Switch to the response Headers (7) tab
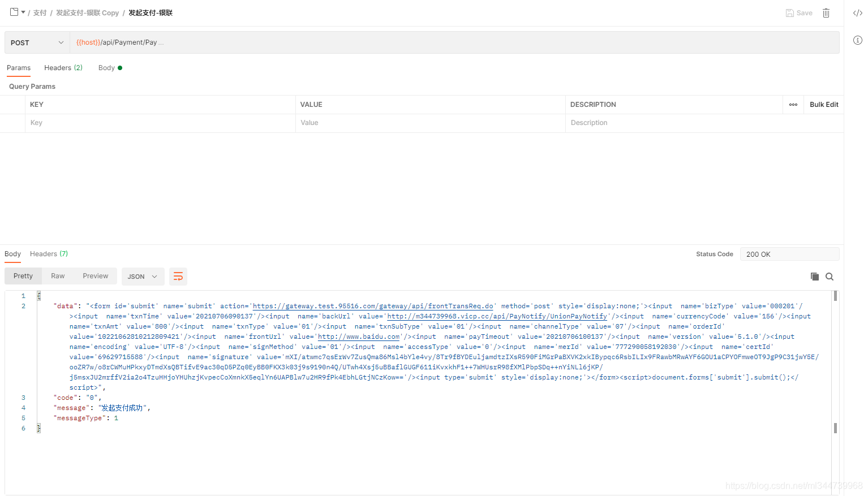This screenshot has height=496, width=868. [49, 254]
